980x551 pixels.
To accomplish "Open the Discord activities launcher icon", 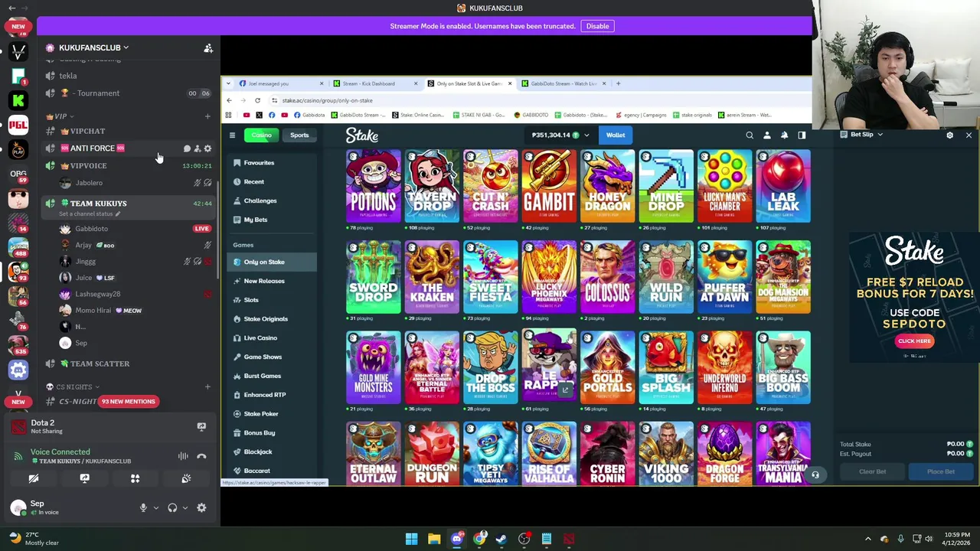I will [x=136, y=478].
